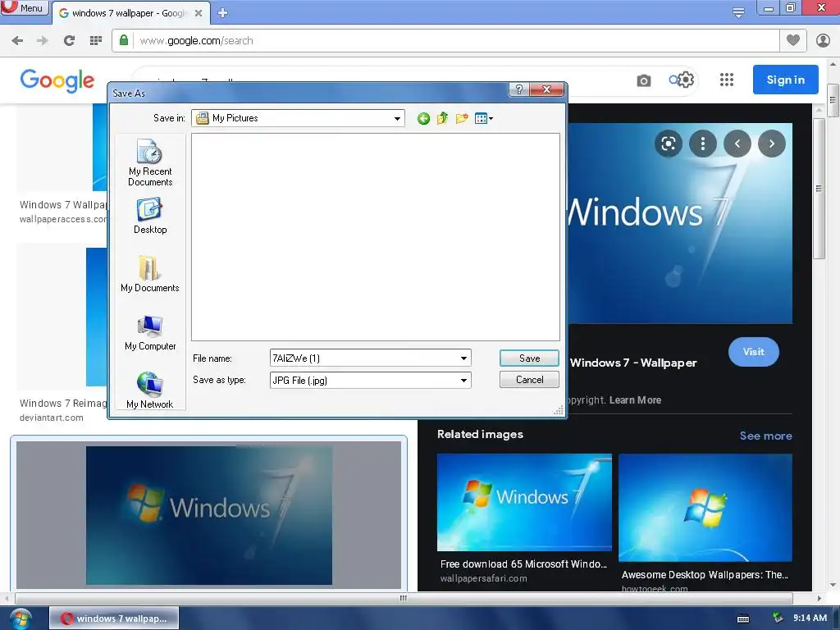Image resolution: width=840 pixels, height=630 pixels.
Task: Click the Google logo
Action: click(x=57, y=80)
